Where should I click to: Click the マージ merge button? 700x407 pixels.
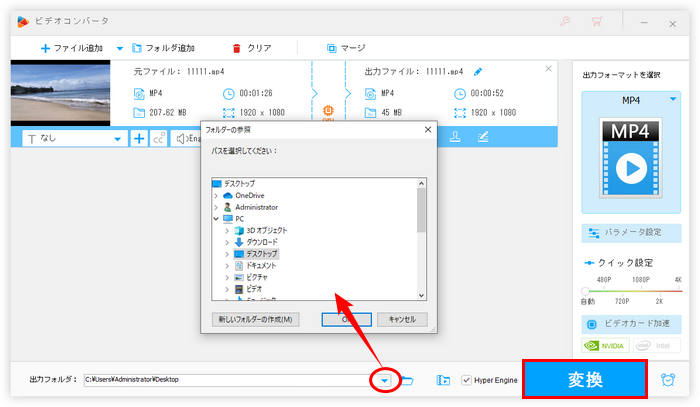[x=346, y=48]
